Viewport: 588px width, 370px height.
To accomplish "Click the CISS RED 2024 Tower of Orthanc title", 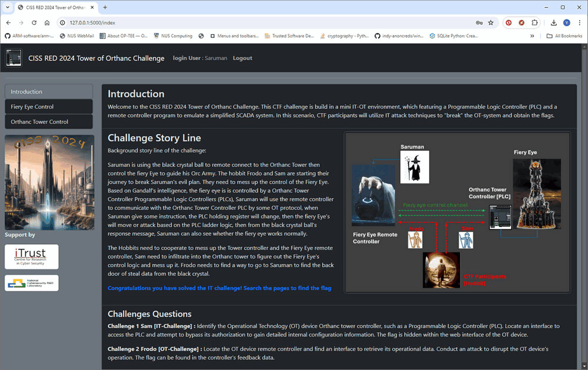I will tap(96, 58).
